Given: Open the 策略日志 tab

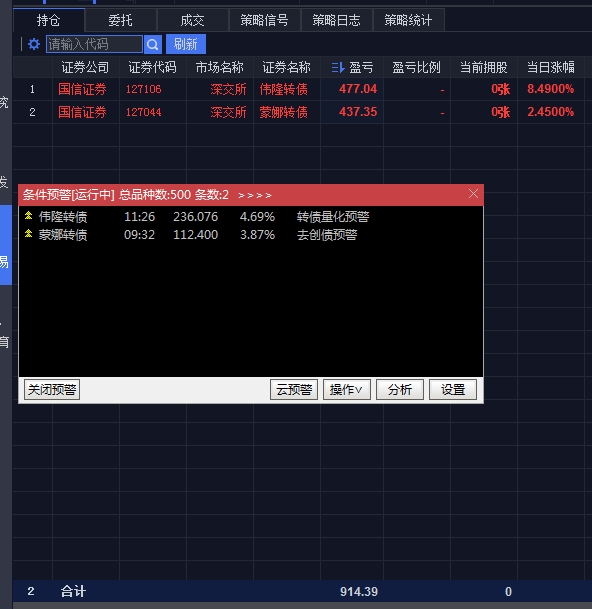Looking at the screenshot, I should point(336,20).
